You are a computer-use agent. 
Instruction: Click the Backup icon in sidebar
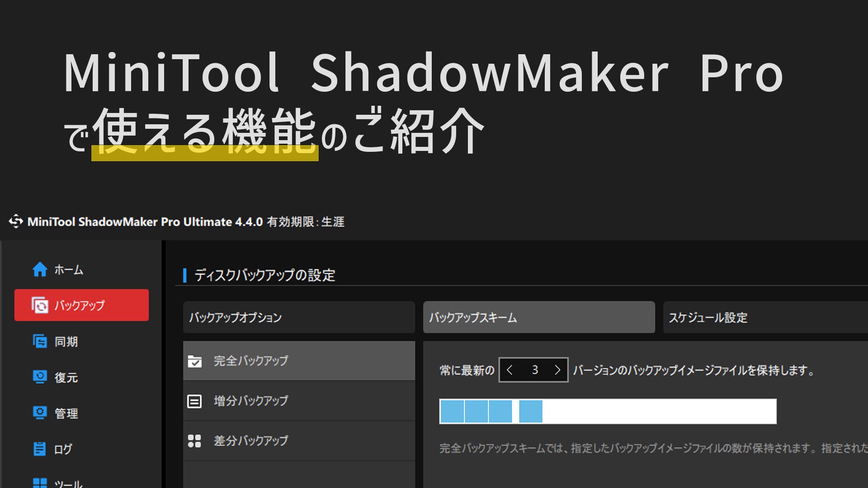tap(40, 305)
